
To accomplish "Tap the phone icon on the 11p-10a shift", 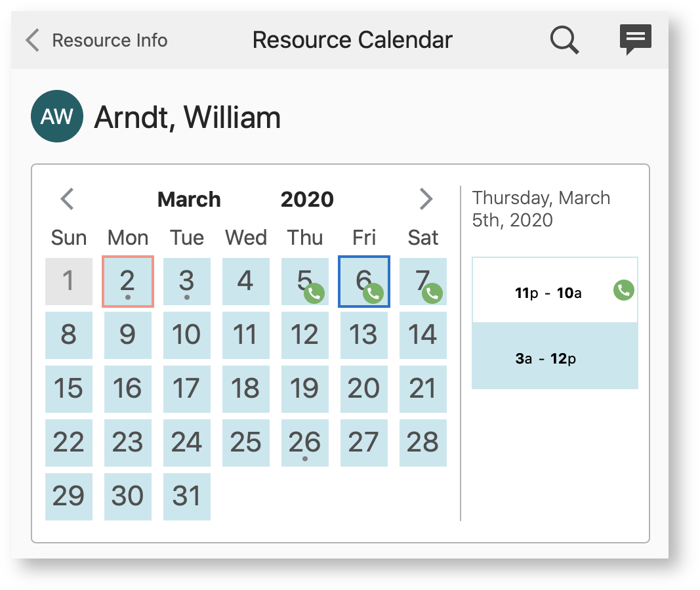I will (622, 289).
